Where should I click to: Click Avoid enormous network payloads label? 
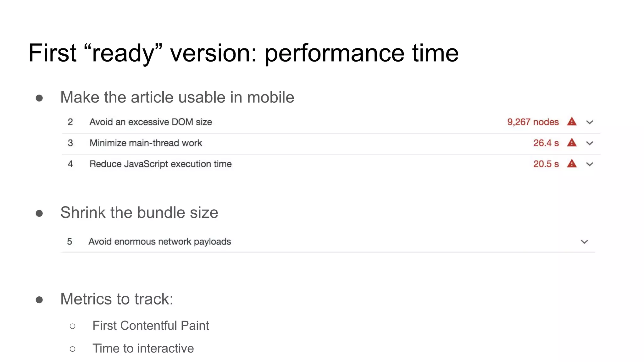[x=159, y=242]
